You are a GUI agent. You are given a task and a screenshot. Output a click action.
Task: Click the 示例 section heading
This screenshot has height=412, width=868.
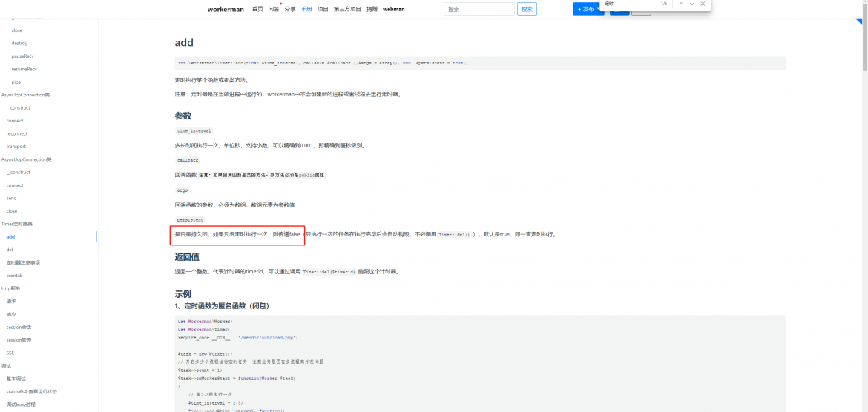183,293
